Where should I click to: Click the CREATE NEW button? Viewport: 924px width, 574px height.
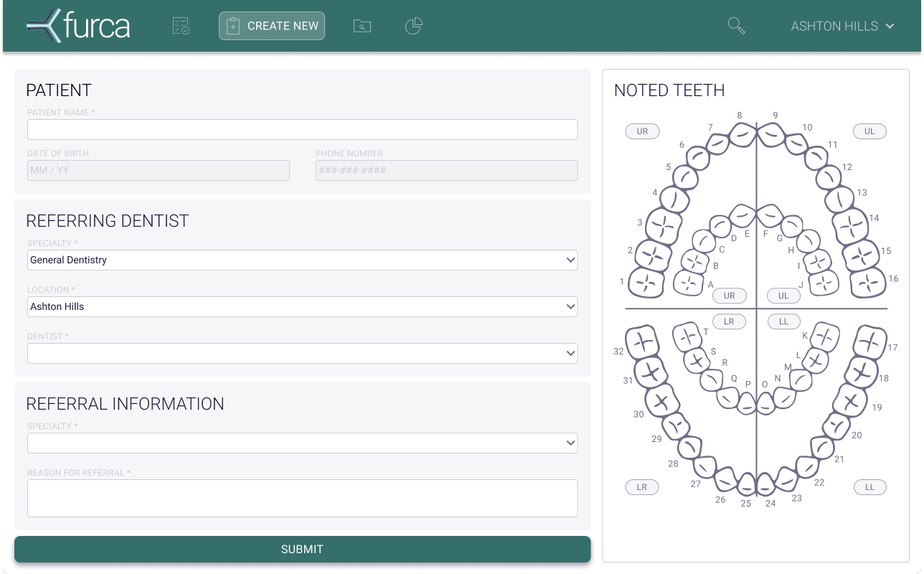pyautogui.click(x=272, y=26)
